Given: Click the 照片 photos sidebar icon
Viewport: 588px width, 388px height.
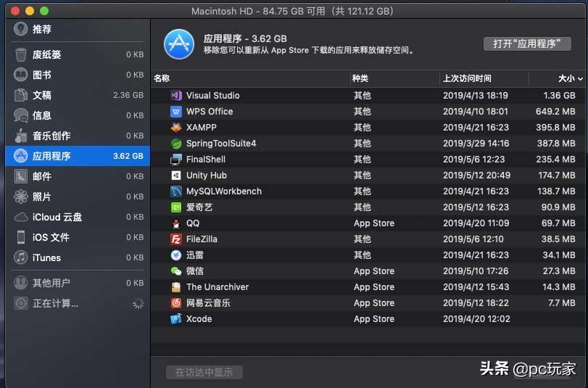Looking at the screenshot, I should 20,197.
